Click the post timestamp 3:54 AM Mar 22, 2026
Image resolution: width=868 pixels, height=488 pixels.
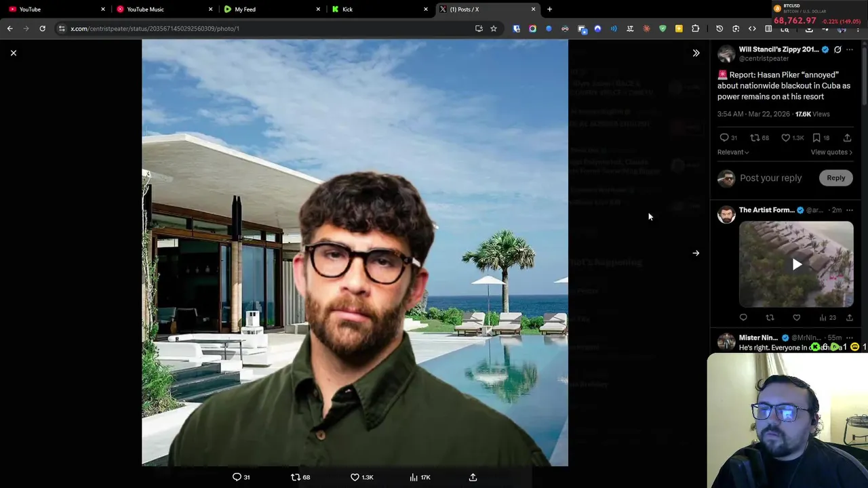pos(755,114)
